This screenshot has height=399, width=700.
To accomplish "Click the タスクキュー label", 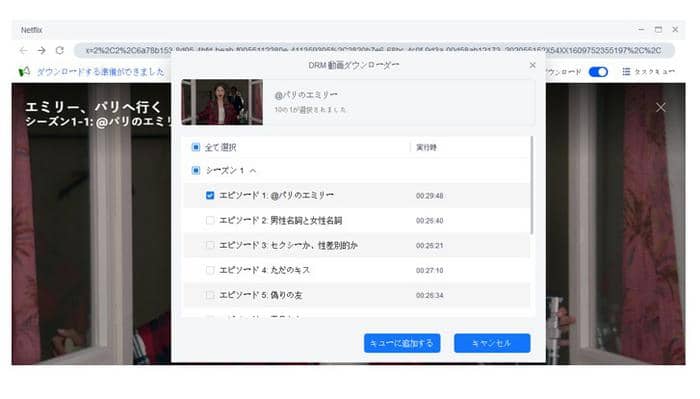I will [x=654, y=71].
